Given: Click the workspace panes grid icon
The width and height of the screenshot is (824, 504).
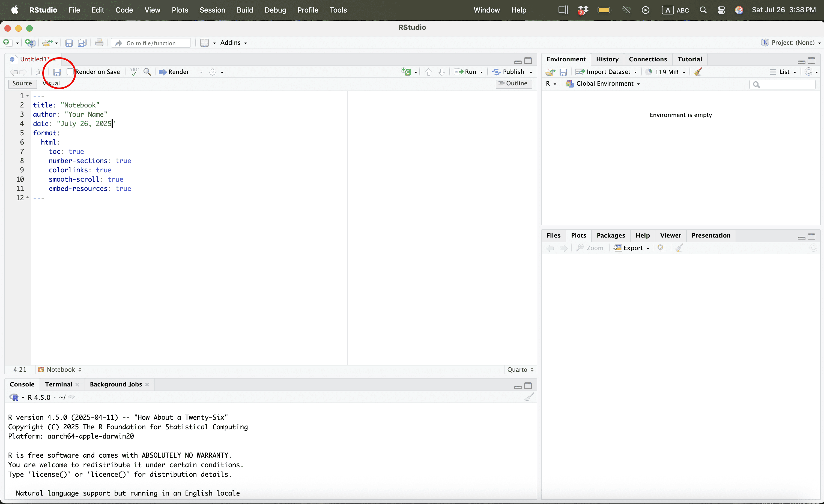Looking at the screenshot, I should pyautogui.click(x=204, y=43).
